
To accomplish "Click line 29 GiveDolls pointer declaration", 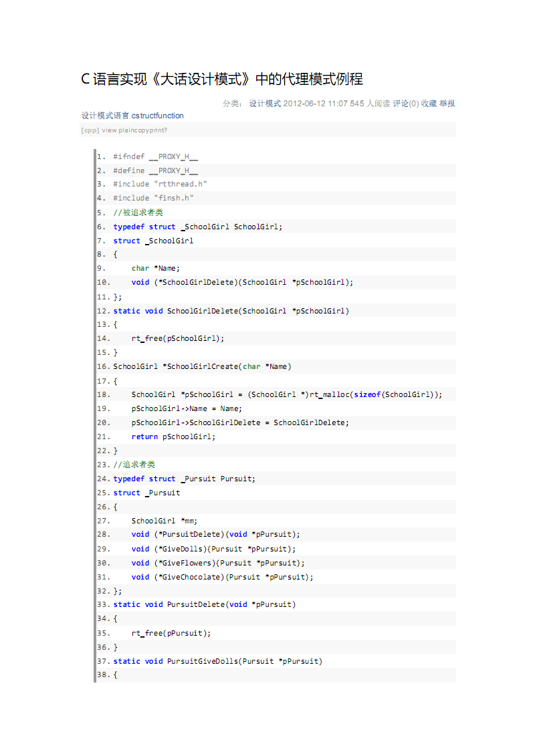I will [x=213, y=549].
